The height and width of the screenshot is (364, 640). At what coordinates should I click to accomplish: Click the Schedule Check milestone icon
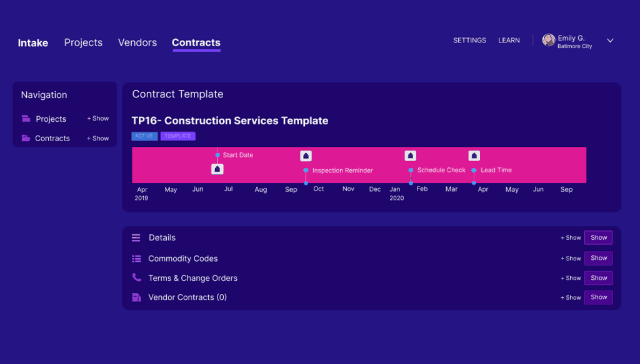pyautogui.click(x=410, y=156)
